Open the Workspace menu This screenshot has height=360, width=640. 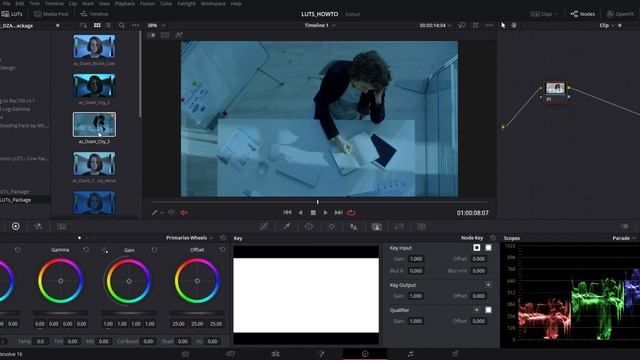pyautogui.click(x=213, y=3)
